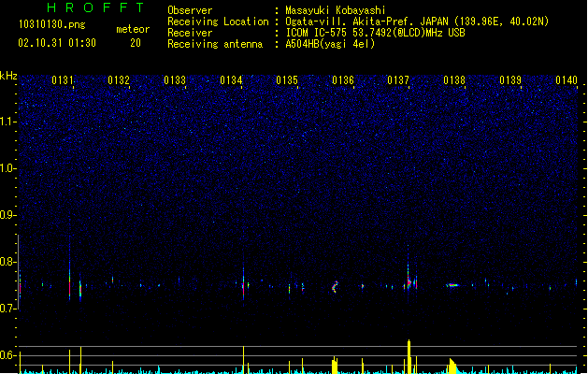Select the A504HB(yagi 4el) antenna text
588x374 pixels.
(x=330, y=44)
